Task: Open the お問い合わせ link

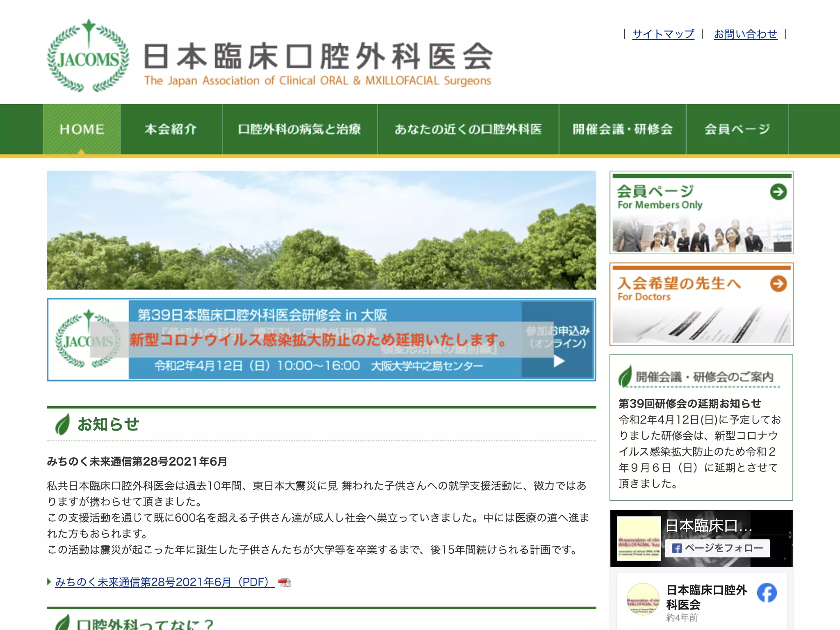Action: pyautogui.click(x=745, y=34)
